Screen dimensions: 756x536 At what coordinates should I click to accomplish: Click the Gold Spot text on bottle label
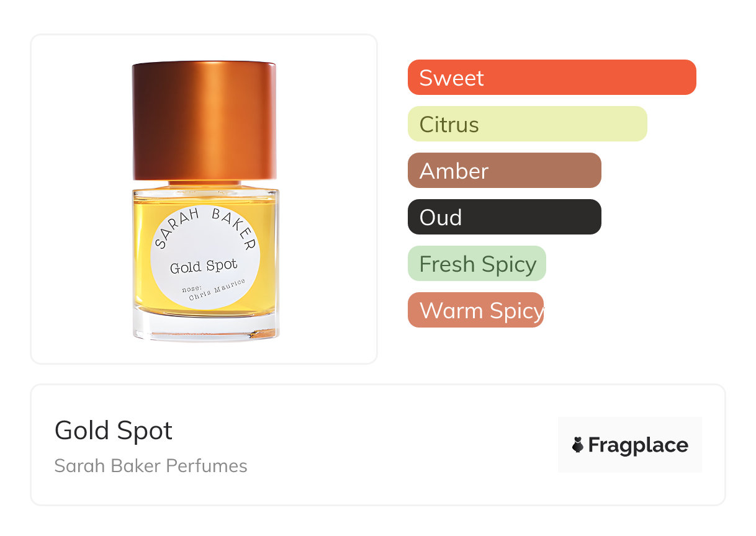tap(204, 267)
